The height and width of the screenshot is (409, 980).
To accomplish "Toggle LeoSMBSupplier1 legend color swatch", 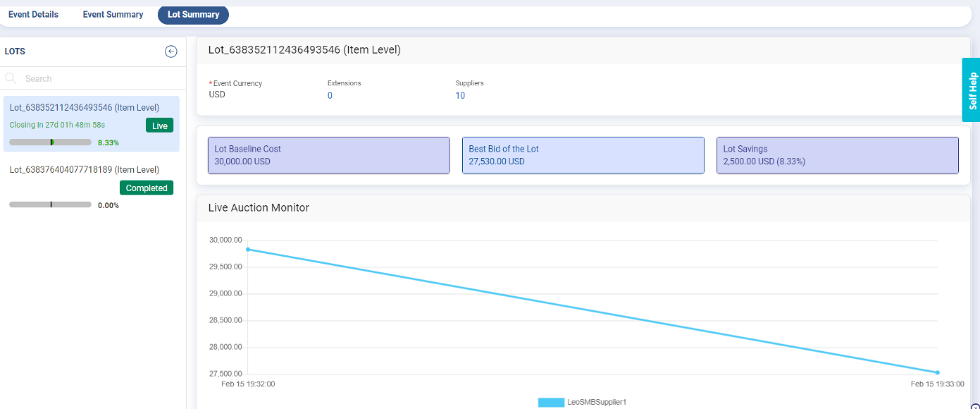I will pos(551,402).
